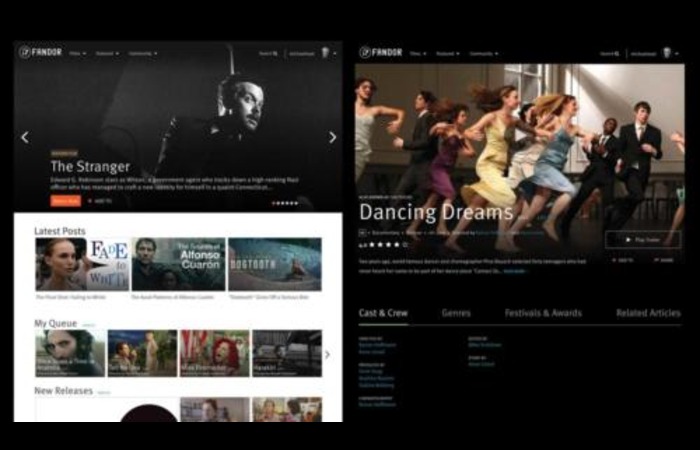
Task: Expand the Featured menu on the home page
Action: (x=107, y=54)
